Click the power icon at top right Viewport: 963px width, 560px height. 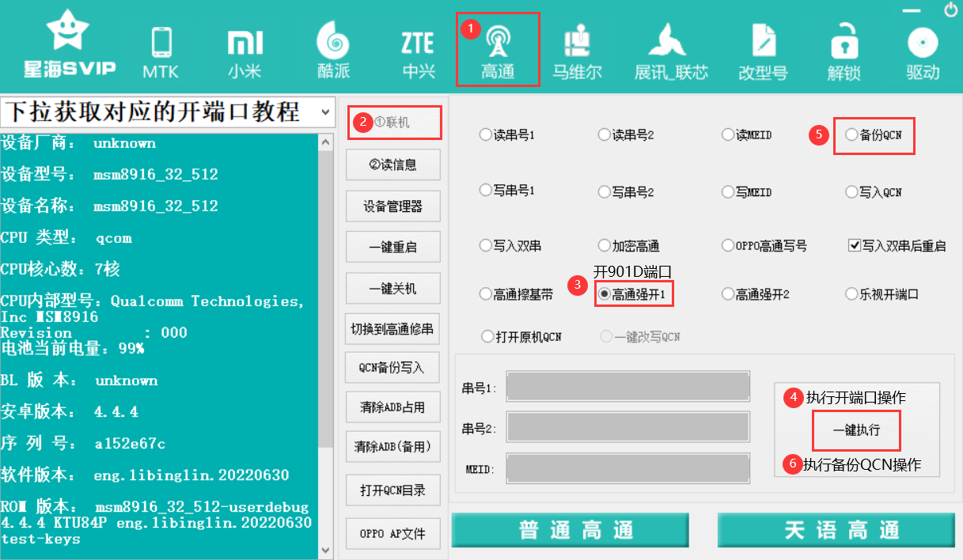950,10
